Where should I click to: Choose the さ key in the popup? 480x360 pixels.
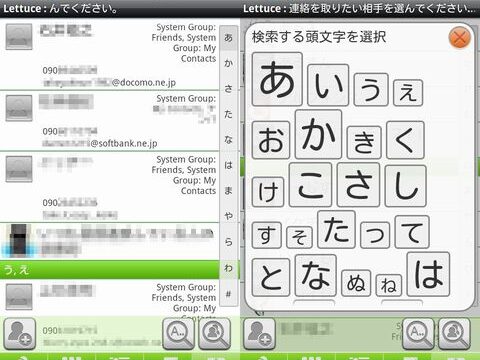click(x=358, y=185)
